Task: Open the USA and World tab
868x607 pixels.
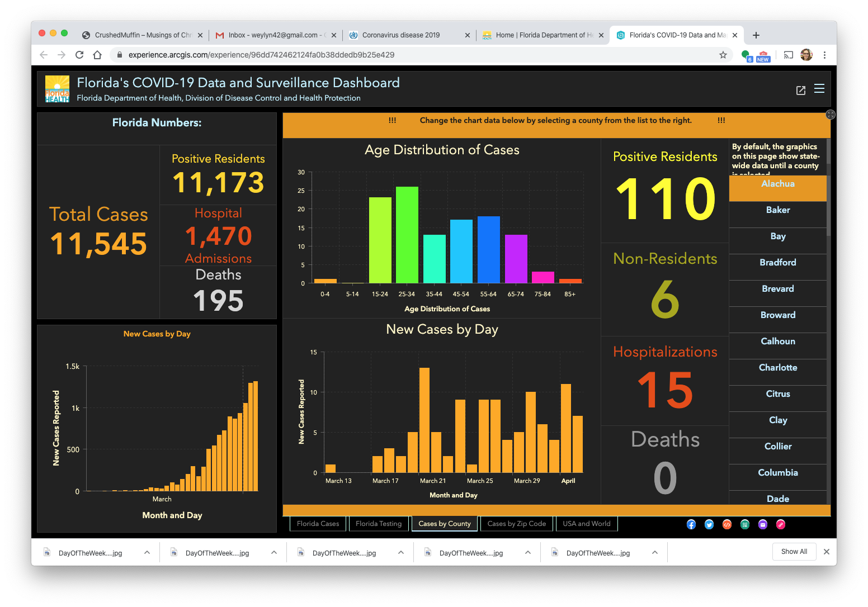Action: click(x=587, y=524)
